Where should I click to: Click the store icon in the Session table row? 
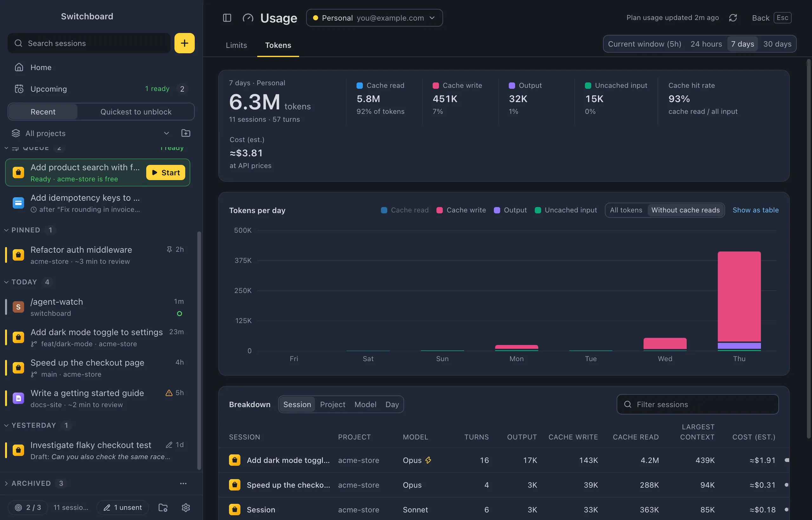coord(235,509)
